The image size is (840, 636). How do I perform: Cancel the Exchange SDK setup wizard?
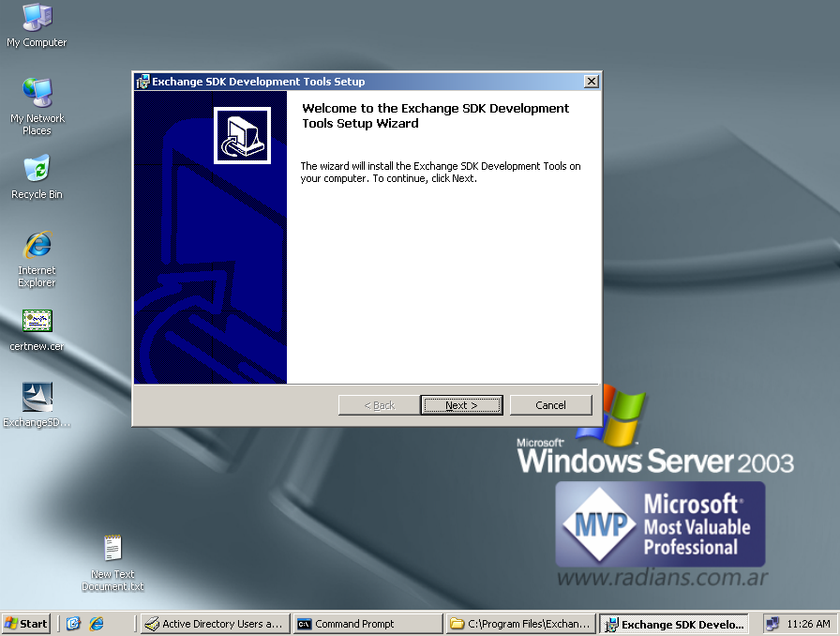550,405
